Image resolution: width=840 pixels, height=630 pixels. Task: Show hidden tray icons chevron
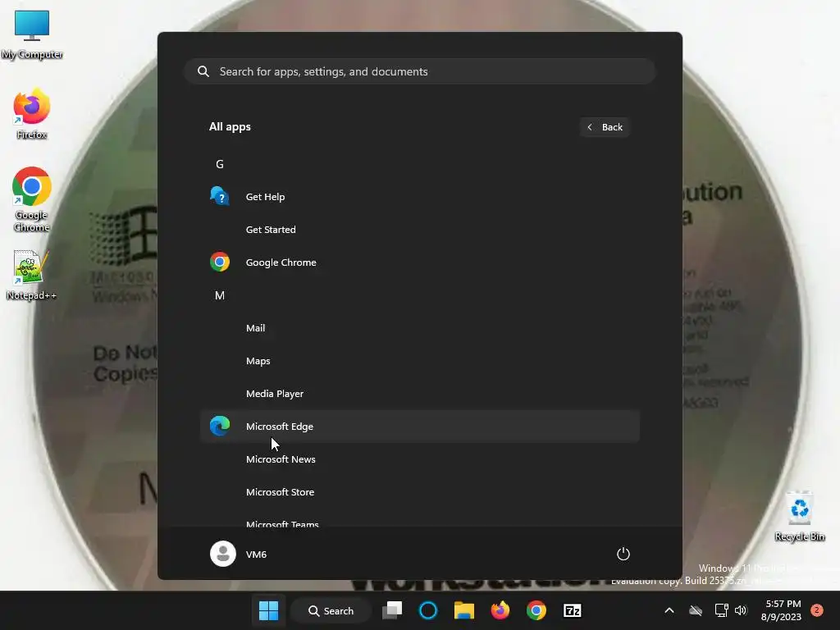click(669, 610)
